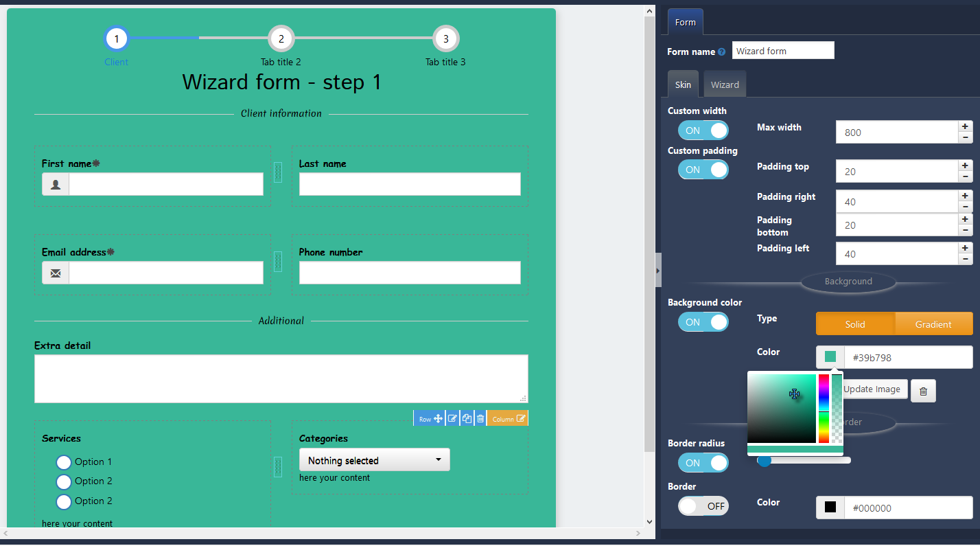The width and height of the screenshot is (980, 546).
Task: Click the Max width value field
Action: click(896, 132)
